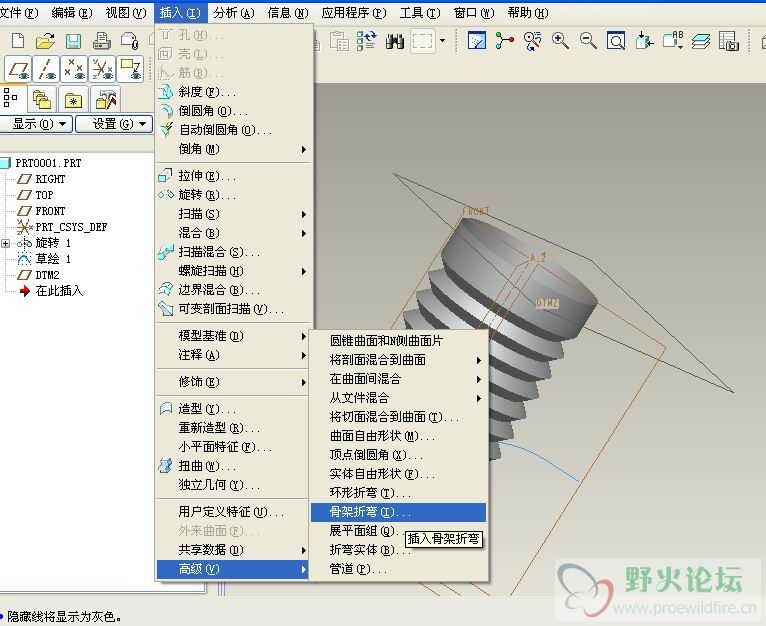Toggle annotation element display icon
This screenshot has width=766, height=626.
click(130, 69)
